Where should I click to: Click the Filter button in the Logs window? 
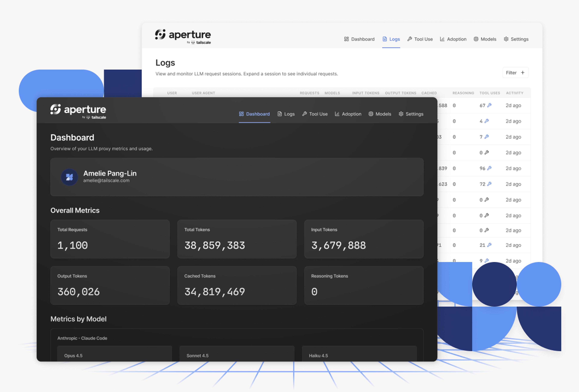tap(516, 73)
